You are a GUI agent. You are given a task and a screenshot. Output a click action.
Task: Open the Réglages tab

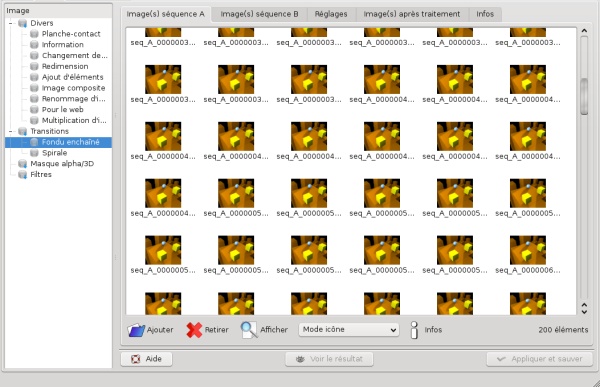[x=331, y=14]
